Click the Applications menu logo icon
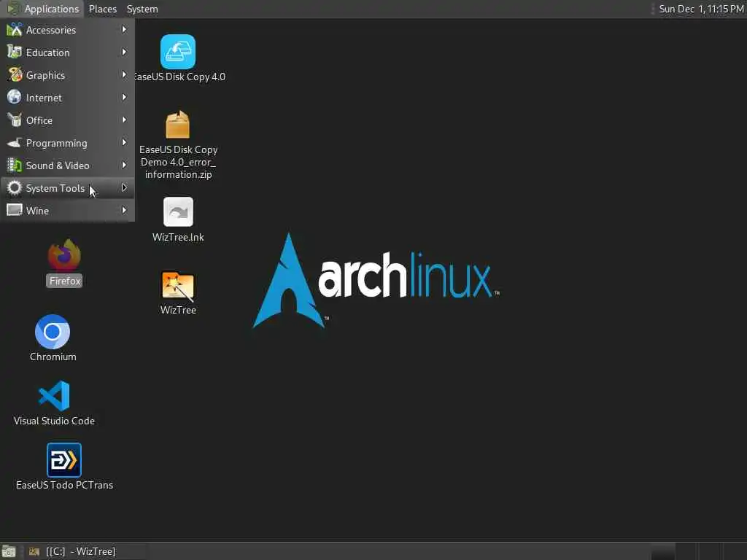This screenshot has height=560, width=747. (x=12, y=9)
